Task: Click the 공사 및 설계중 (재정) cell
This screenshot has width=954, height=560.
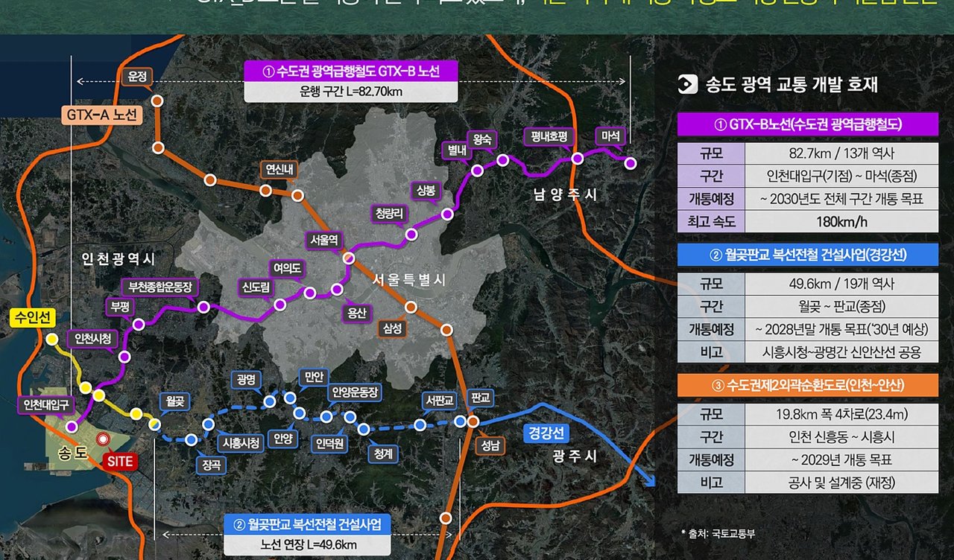Action: [x=841, y=482]
